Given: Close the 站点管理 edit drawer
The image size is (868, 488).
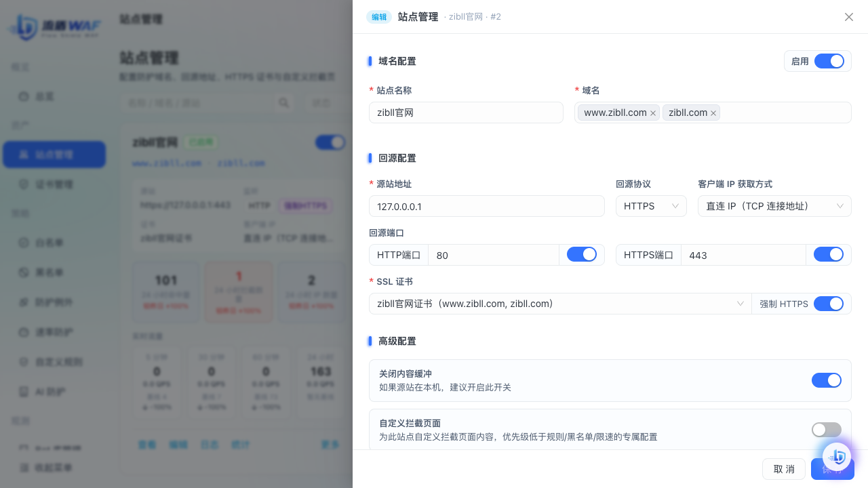Looking at the screenshot, I should 849,17.
